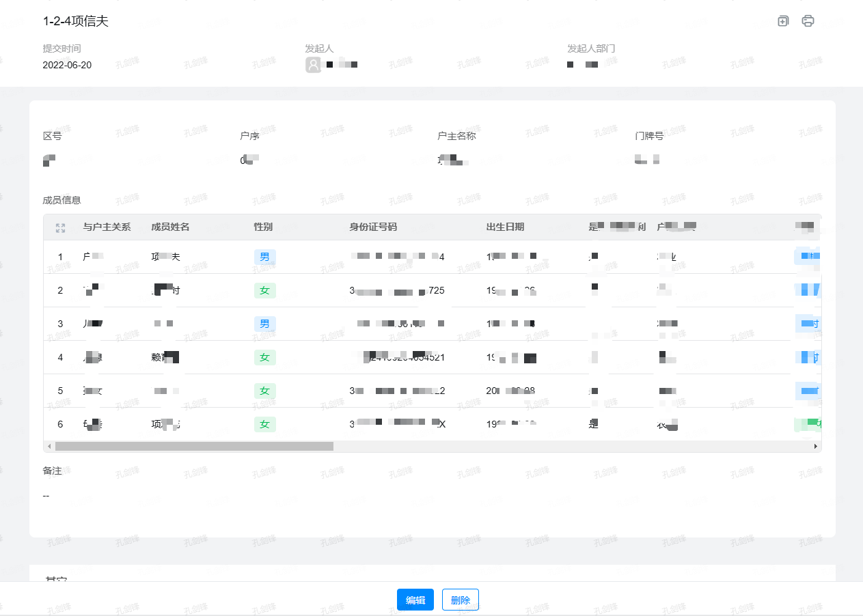Click the 备注 label
The image size is (863, 616).
point(52,471)
